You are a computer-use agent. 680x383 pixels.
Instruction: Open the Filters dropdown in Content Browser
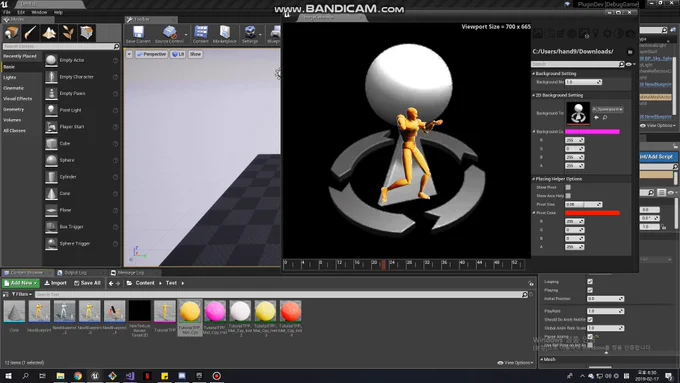(21, 295)
